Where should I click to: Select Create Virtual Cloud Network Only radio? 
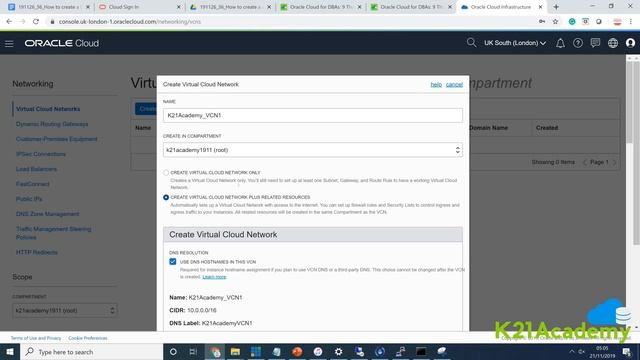(166, 173)
